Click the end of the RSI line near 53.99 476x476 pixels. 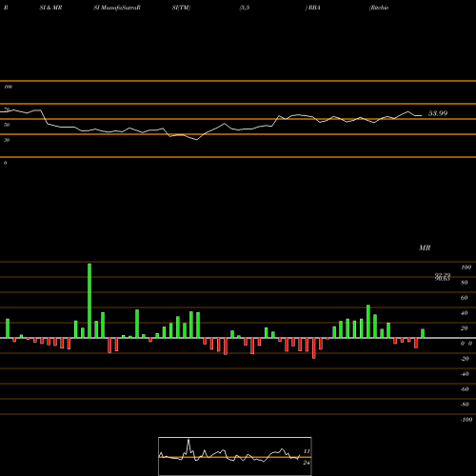[x=422, y=115]
